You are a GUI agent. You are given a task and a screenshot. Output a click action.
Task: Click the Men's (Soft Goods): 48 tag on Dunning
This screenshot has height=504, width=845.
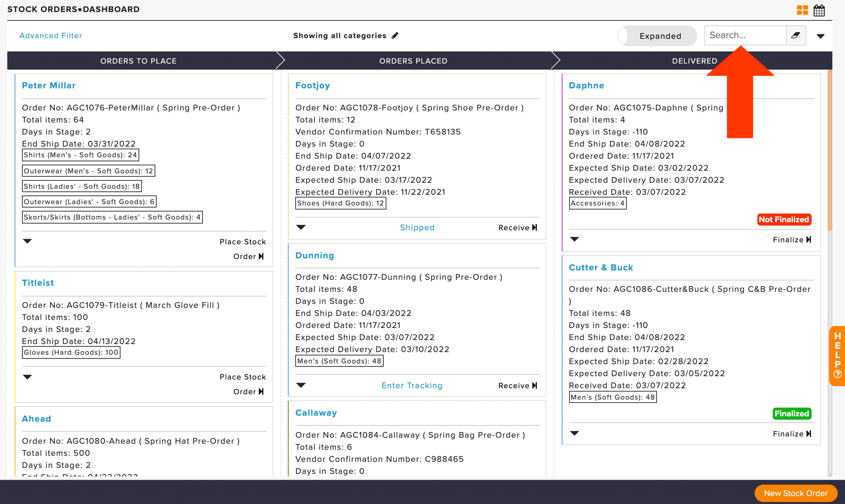339,361
